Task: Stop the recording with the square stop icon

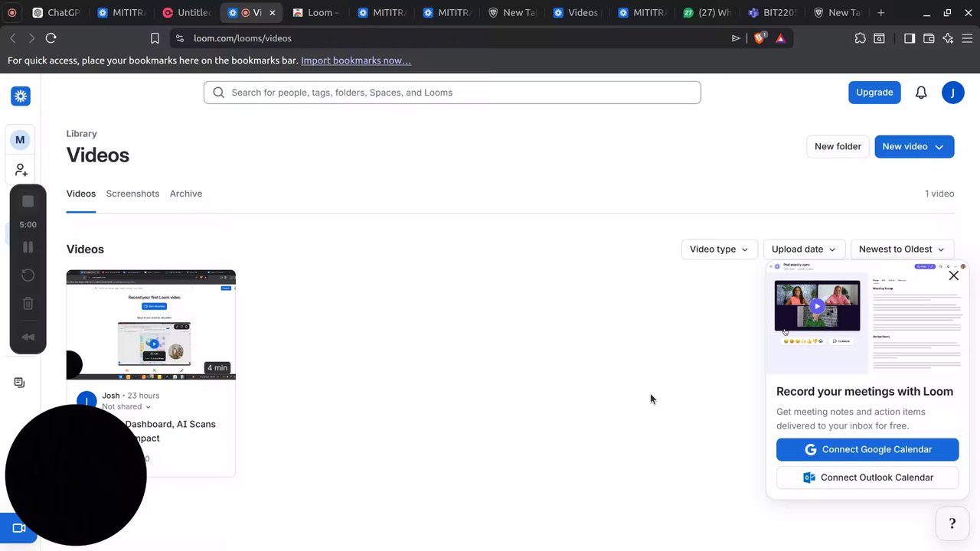Action: (x=28, y=201)
